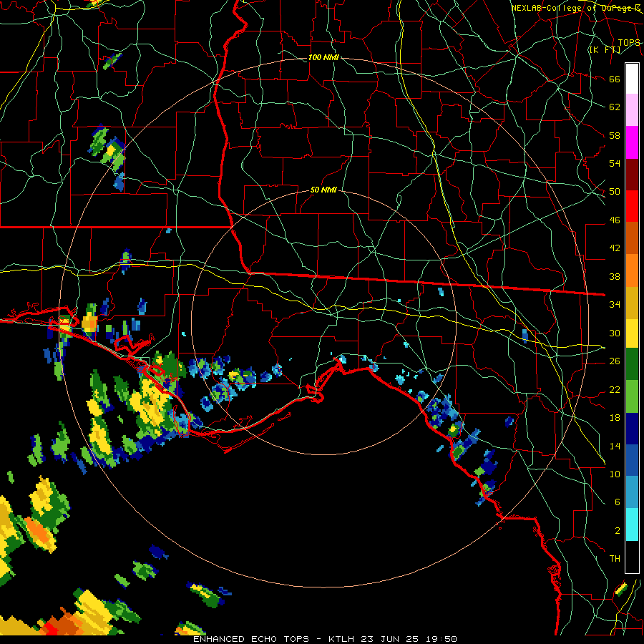Click the gold legend color band
Screen dimensions: 644x644
coord(632,303)
